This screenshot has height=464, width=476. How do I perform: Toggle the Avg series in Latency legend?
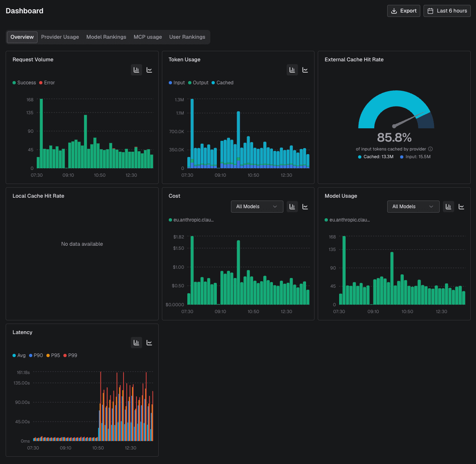(x=19, y=355)
